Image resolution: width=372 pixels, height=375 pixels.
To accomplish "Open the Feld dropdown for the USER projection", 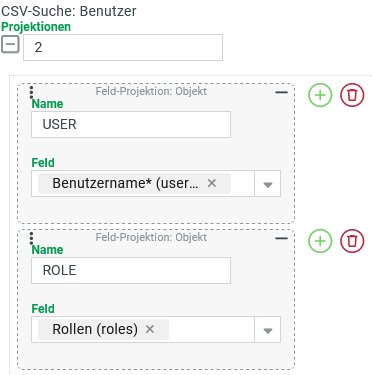I will (268, 184).
